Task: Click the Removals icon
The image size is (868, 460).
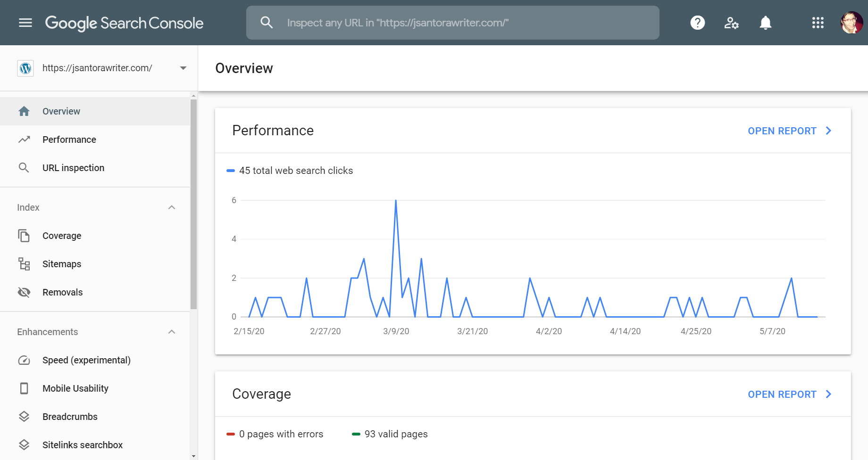Action: tap(24, 292)
